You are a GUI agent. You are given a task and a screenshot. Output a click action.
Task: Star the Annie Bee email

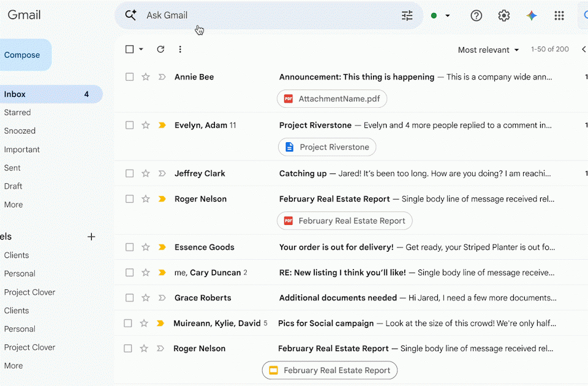(146, 77)
